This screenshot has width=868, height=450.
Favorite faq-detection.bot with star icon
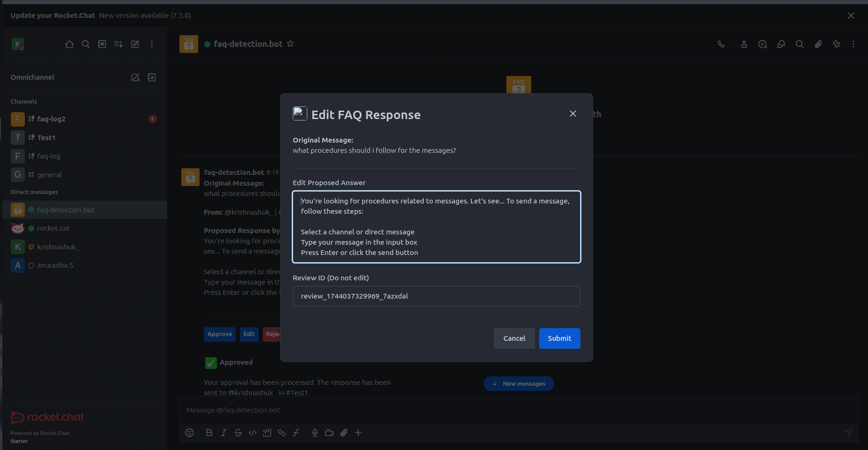(x=290, y=44)
